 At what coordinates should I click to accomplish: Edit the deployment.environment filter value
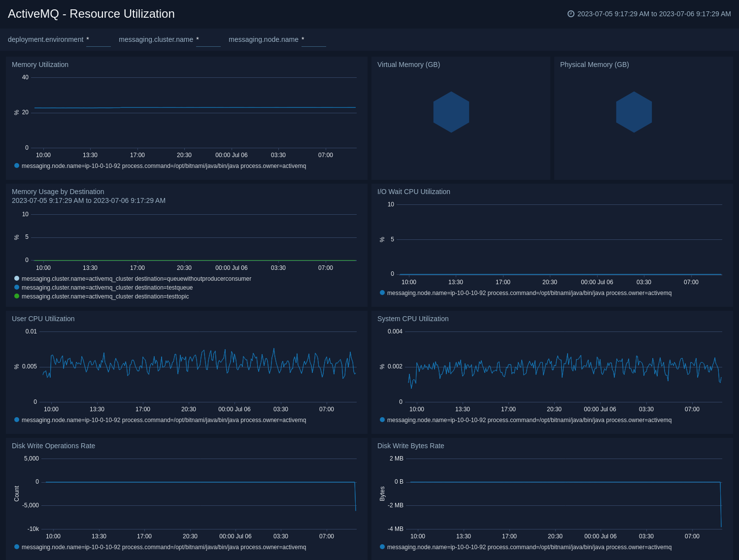(x=99, y=40)
